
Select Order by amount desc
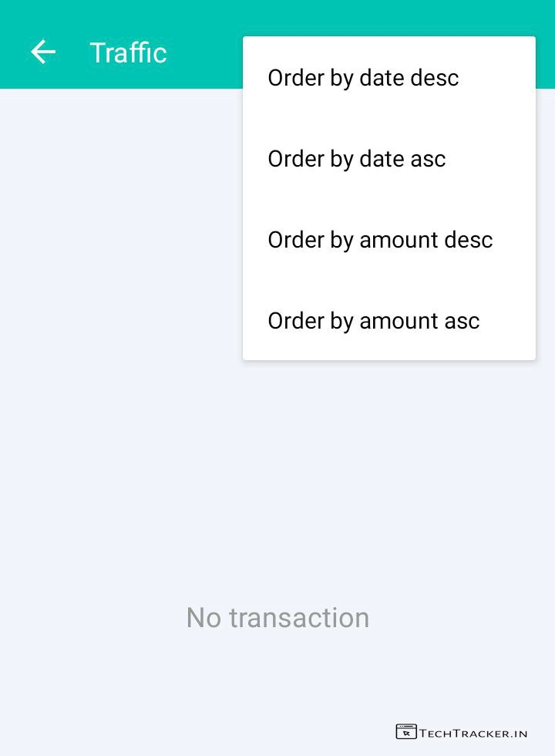click(380, 240)
